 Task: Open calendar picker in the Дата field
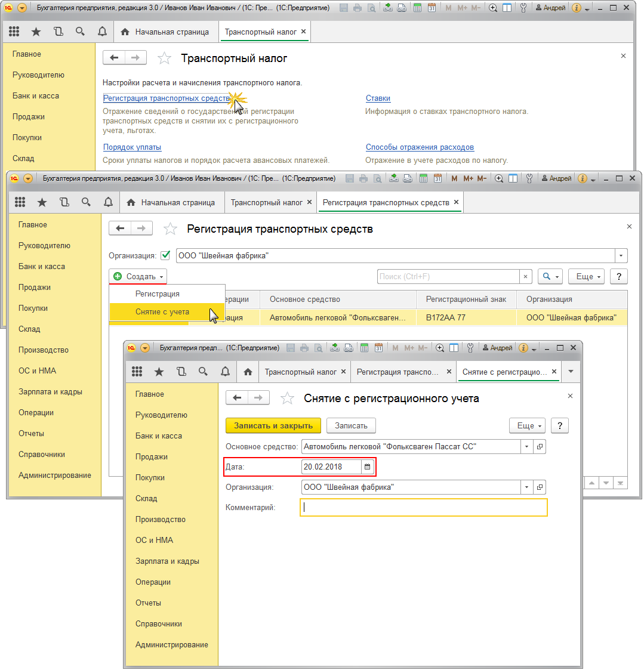368,467
